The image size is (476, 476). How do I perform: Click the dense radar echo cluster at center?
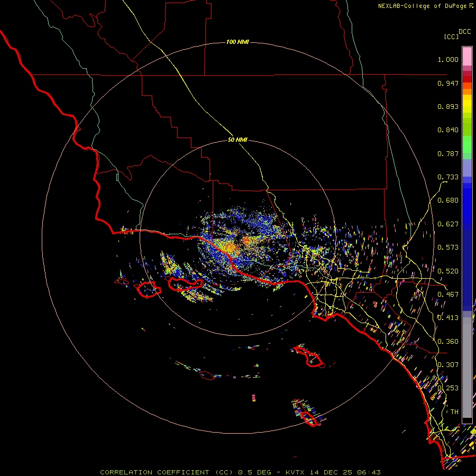tap(240, 244)
